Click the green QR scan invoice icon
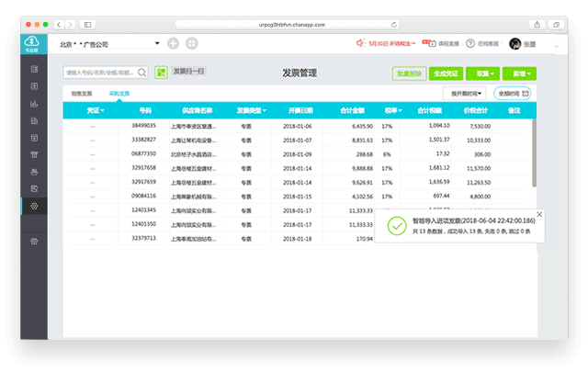This screenshot has width=588, height=372. click(x=162, y=72)
